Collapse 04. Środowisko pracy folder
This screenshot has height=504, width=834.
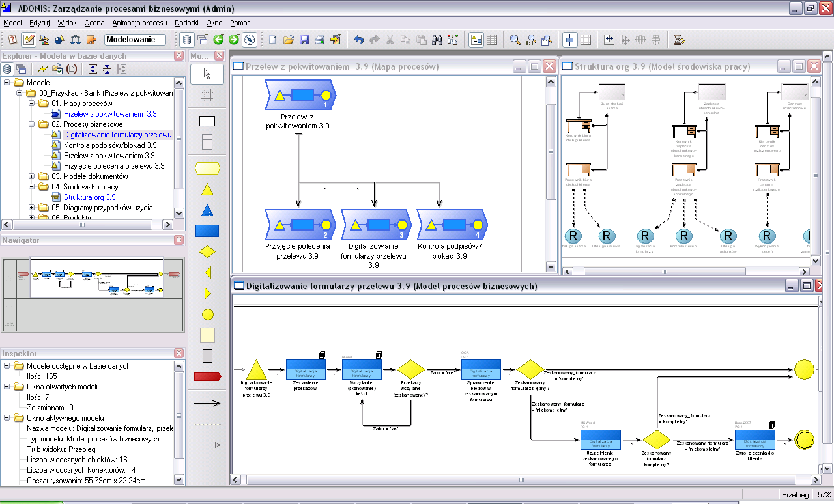pos(32,187)
